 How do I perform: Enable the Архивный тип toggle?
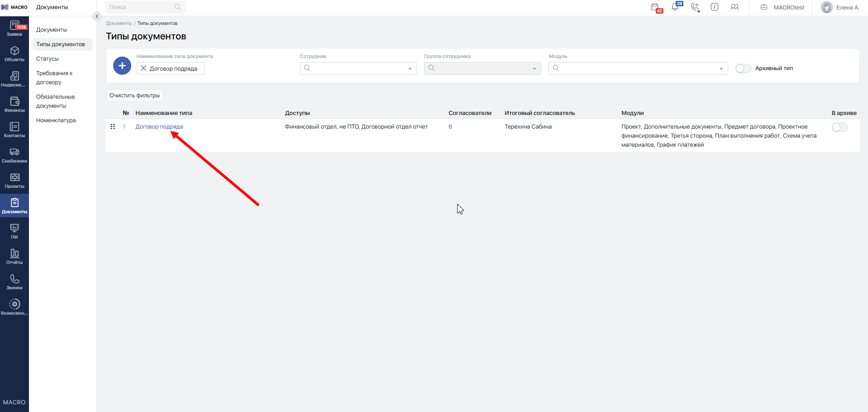click(743, 68)
